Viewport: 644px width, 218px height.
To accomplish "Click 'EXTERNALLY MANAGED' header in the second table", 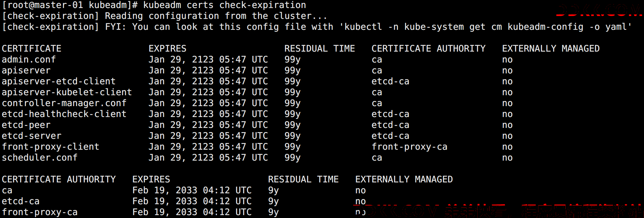I will tap(404, 180).
